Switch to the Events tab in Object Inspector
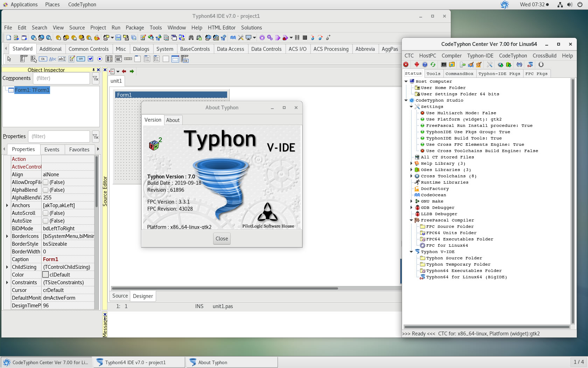Screen dimensions: 588x368 pyautogui.click(x=52, y=150)
